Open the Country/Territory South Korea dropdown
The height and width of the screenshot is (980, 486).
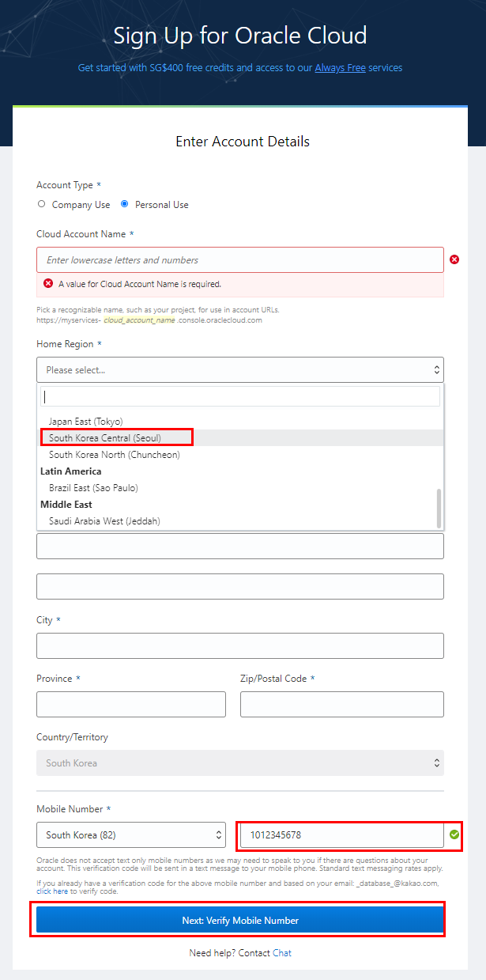pos(240,763)
